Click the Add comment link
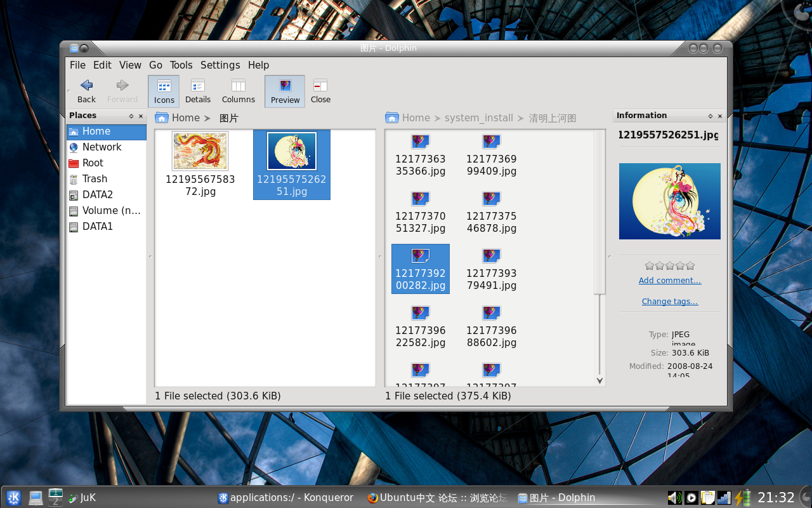This screenshot has width=812, height=508. 670,281
